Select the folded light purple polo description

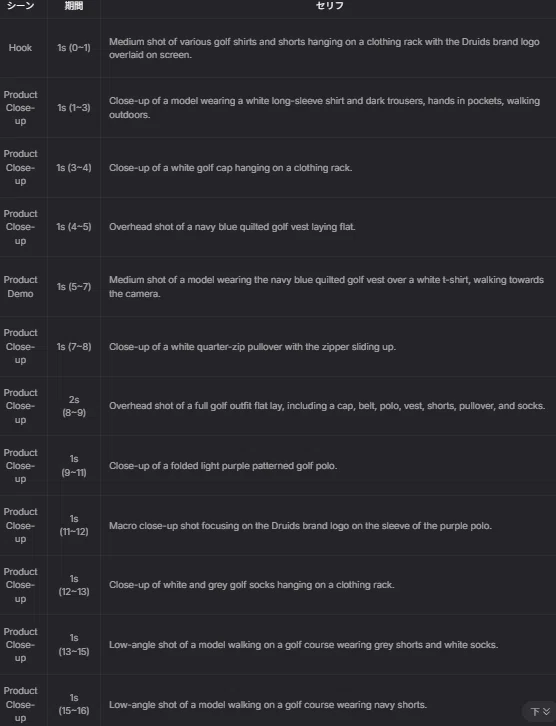pyautogui.click(x=223, y=466)
